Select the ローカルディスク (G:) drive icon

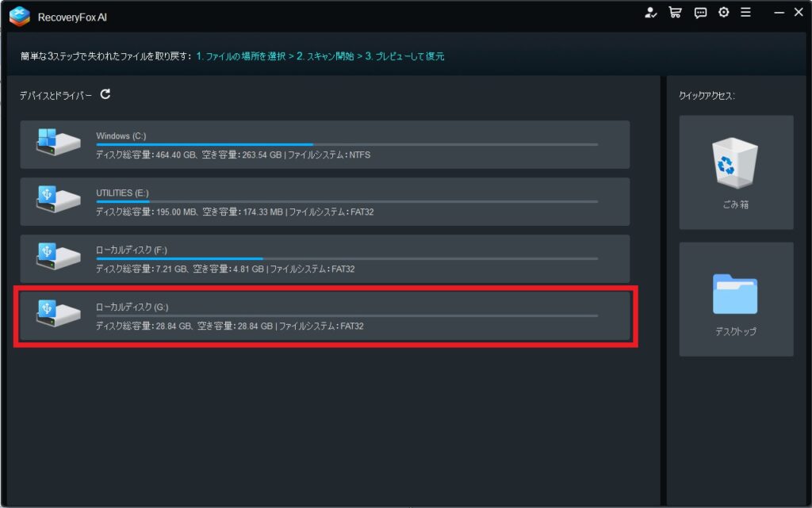tap(58, 313)
